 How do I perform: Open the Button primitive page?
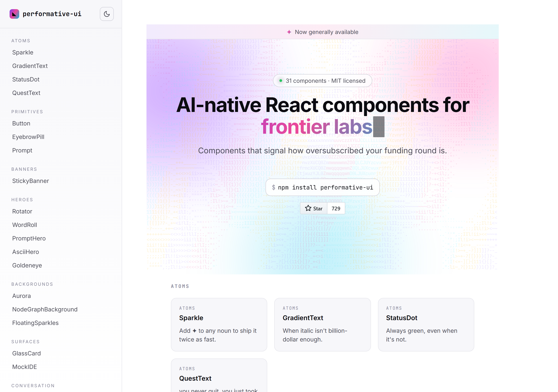(21, 123)
